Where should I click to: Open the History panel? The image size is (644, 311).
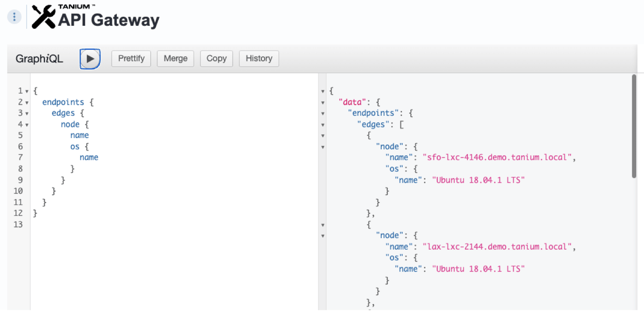point(259,58)
